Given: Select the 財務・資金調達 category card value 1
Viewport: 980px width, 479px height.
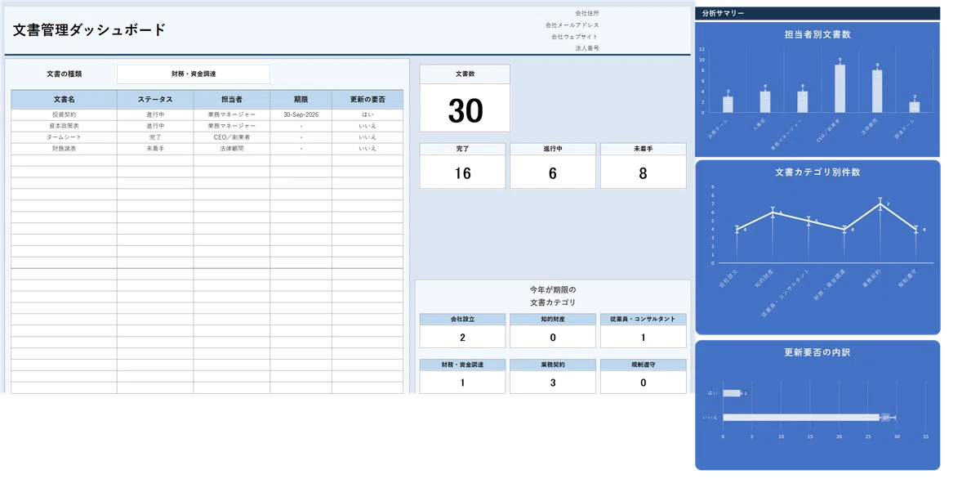Looking at the screenshot, I should 462,383.
